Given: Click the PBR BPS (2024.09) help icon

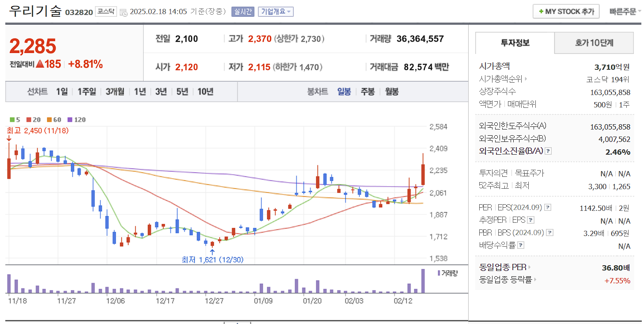Looking at the screenshot, I should click(549, 233).
